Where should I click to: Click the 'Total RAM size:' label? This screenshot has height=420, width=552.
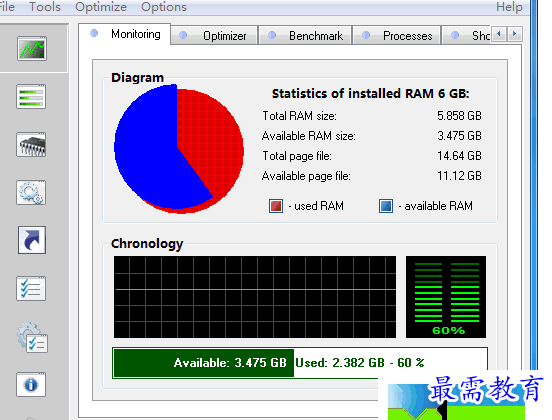pyautogui.click(x=299, y=116)
